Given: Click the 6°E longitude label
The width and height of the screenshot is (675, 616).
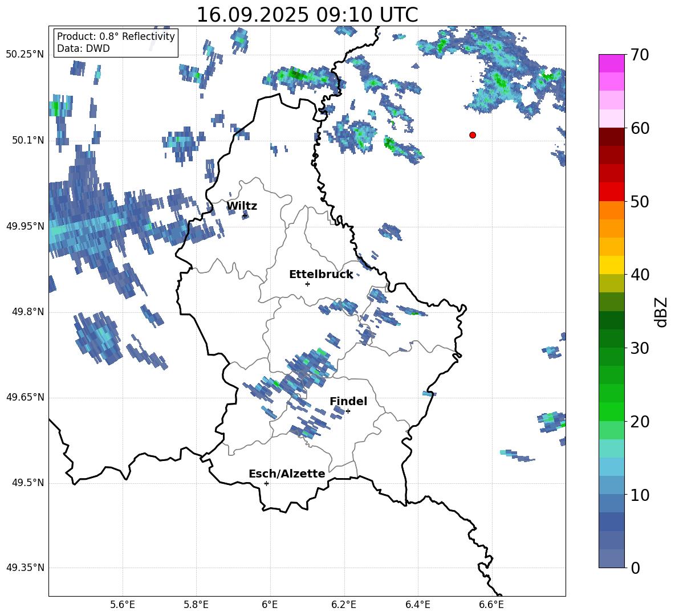Looking at the screenshot, I should [x=270, y=605].
